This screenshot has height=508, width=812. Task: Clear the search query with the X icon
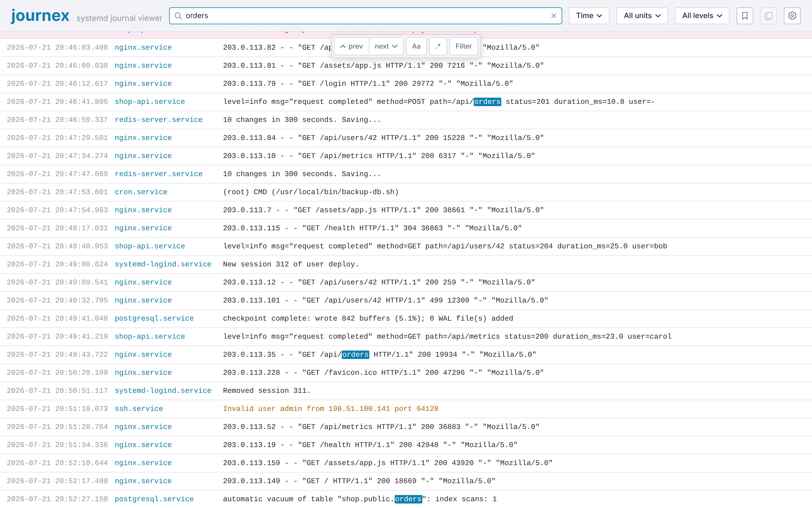[554, 16]
